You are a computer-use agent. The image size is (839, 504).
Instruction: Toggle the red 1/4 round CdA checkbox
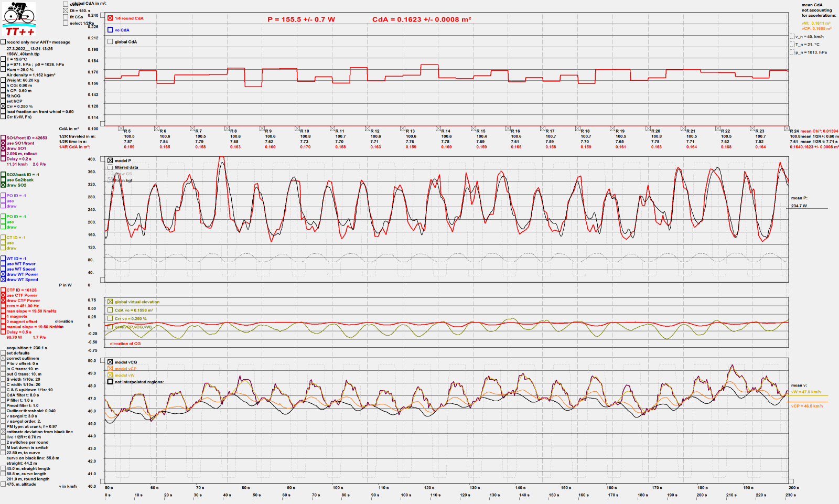pos(110,18)
